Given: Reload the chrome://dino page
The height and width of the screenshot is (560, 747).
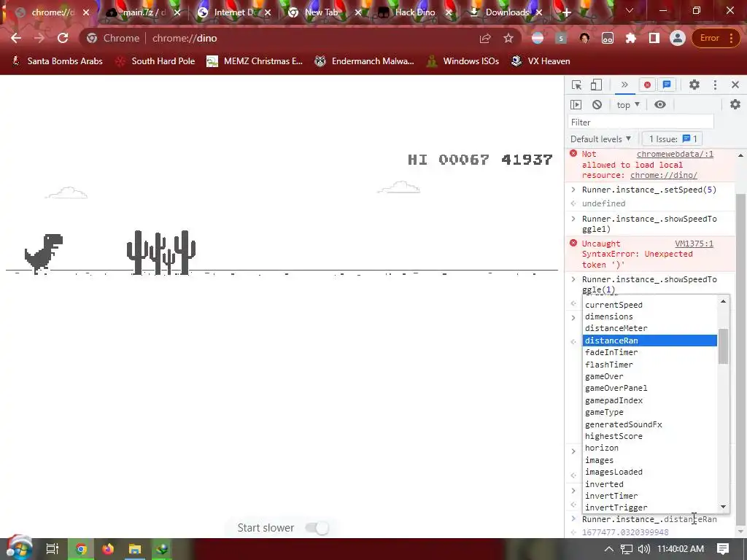Looking at the screenshot, I should (x=63, y=38).
